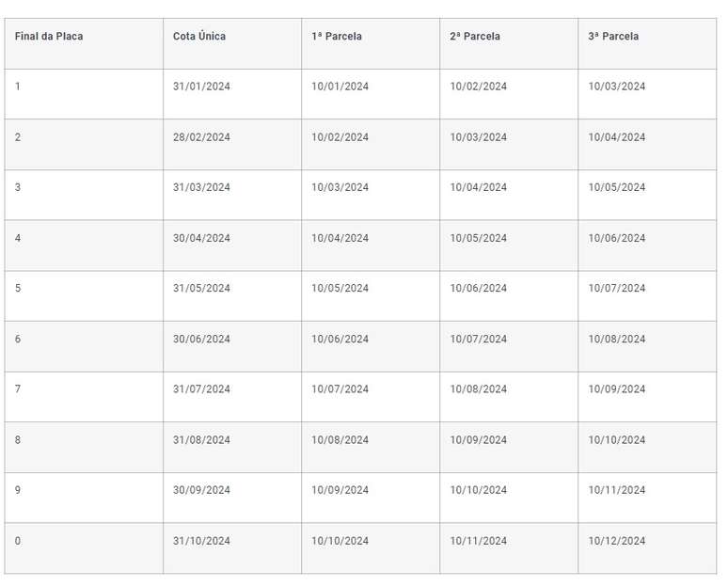728x586 pixels.
Task: Select plate ending 5 in first column
Action: coord(18,289)
